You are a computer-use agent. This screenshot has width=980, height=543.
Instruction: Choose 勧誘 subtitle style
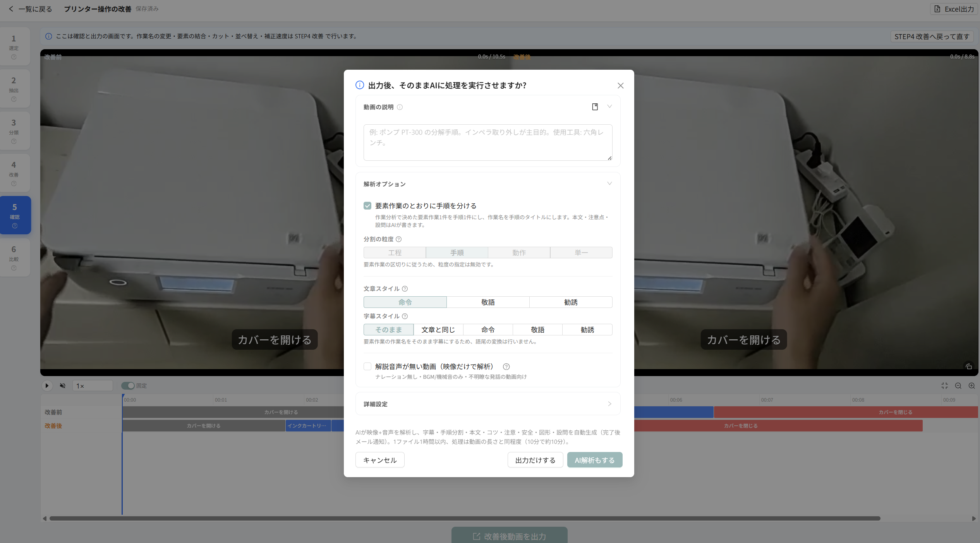(x=587, y=330)
